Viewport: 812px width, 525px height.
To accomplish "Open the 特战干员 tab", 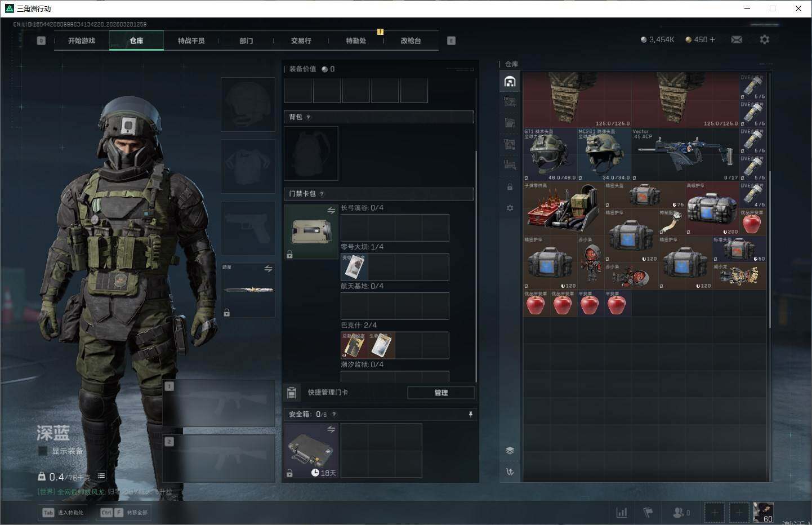I will (191, 41).
